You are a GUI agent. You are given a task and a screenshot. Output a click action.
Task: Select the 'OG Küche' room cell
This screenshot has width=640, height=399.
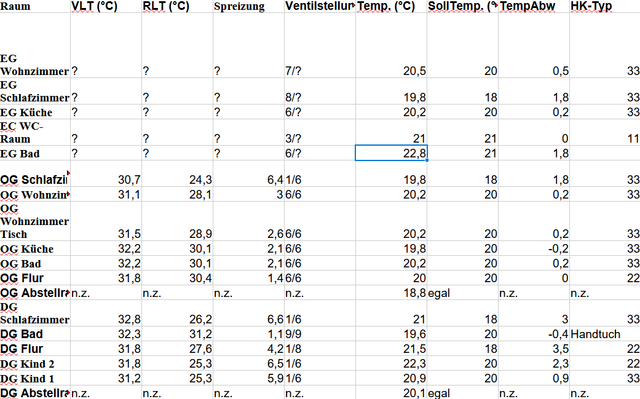[35, 248]
